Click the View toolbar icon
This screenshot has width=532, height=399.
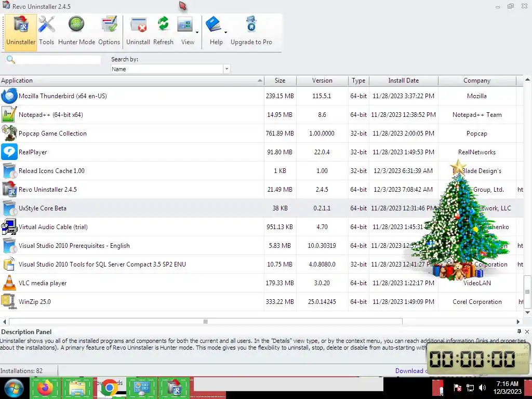[x=185, y=25]
